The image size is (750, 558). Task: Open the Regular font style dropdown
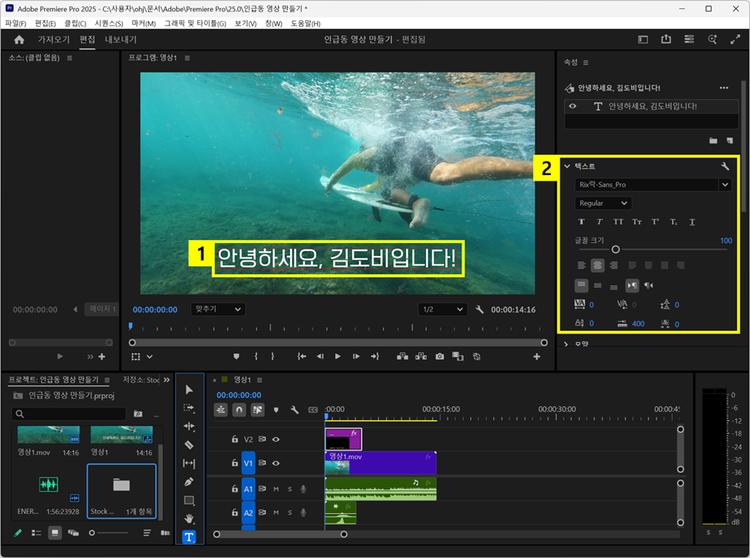(x=603, y=203)
